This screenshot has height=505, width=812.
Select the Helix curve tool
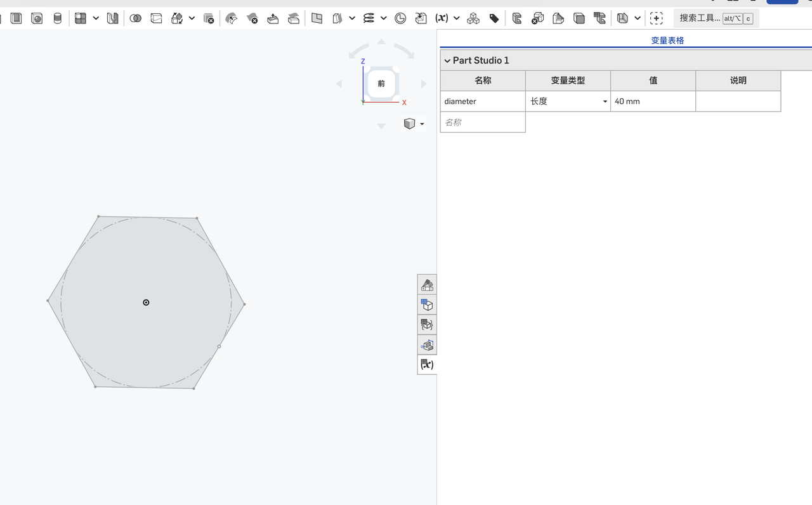pyautogui.click(x=369, y=18)
